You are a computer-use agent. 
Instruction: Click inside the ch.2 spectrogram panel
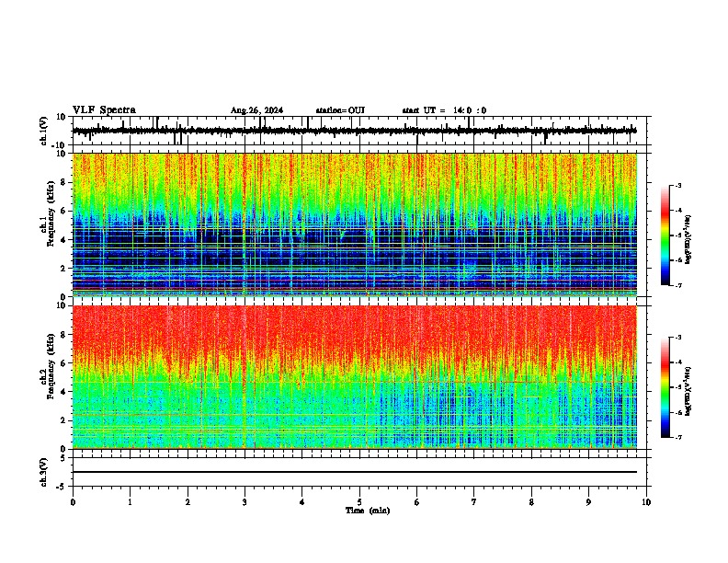click(x=355, y=377)
